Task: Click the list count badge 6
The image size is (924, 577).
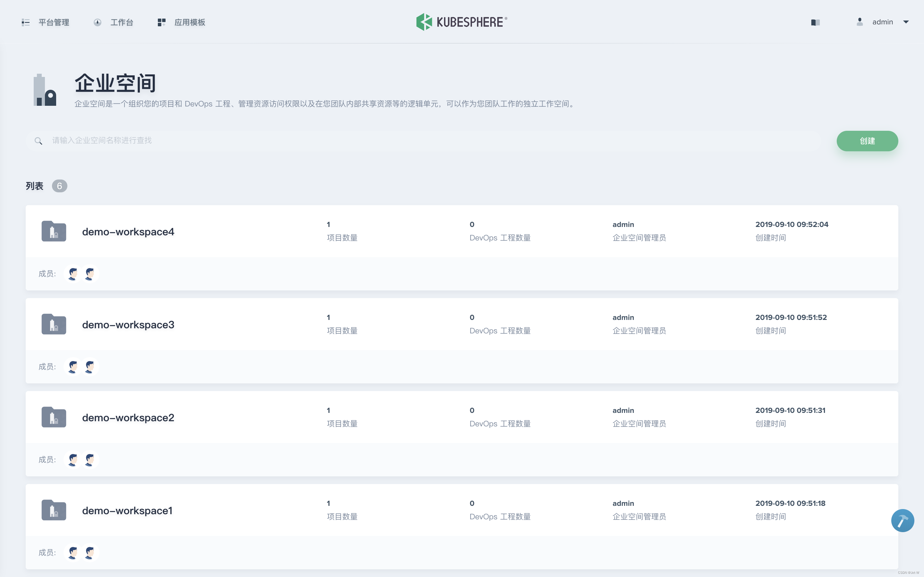Action: pyautogui.click(x=59, y=186)
